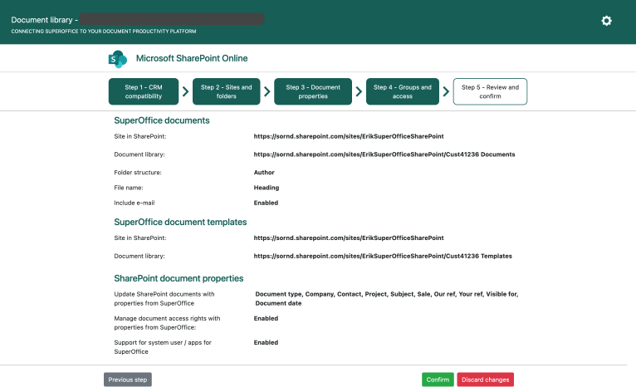636x392 pixels.
Task: Click the chevron after Step 4
Action: pyautogui.click(x=446, y=91)
